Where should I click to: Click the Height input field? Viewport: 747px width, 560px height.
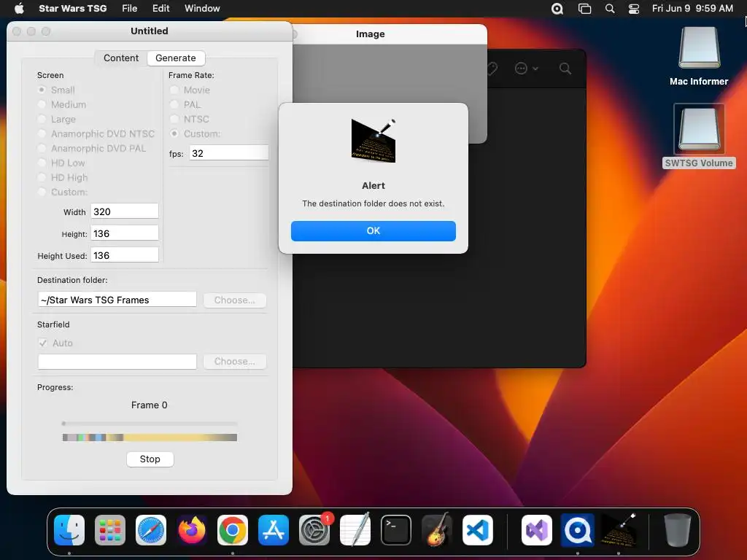[x=125, y=233]
